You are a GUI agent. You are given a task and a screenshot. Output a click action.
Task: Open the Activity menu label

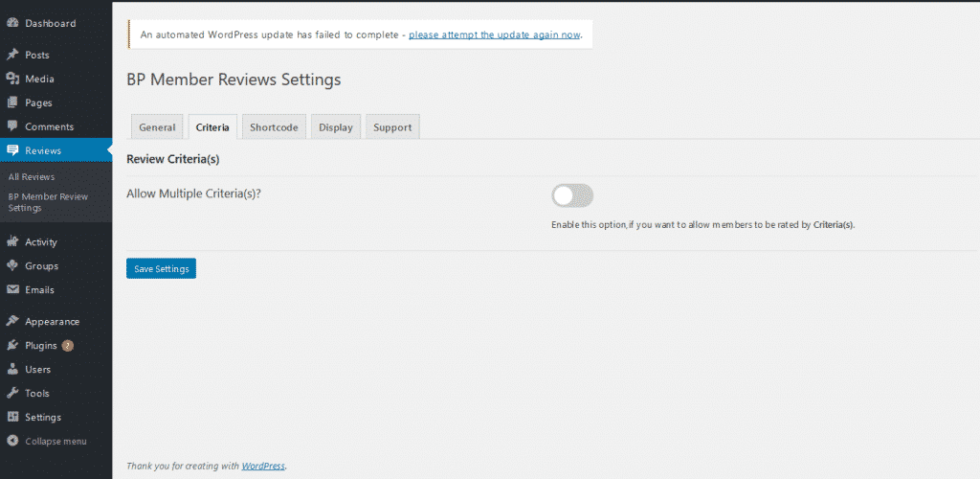pyautogui.click(x=40, y=242)
